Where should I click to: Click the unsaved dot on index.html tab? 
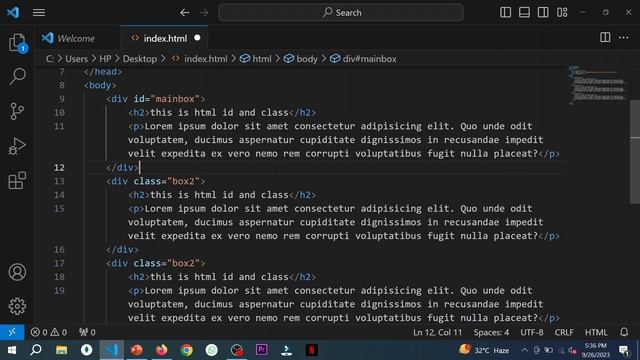click(x=198, y=38)
